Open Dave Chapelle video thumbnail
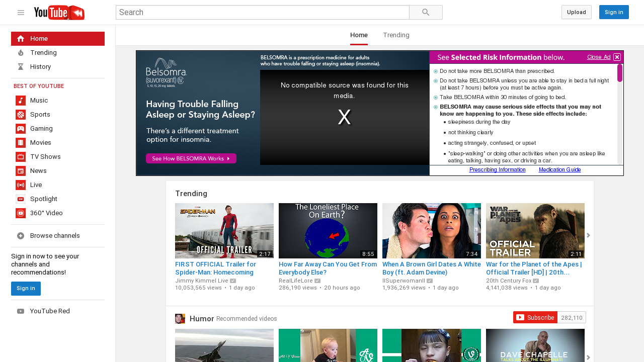The height and width of the screenshot is (362, 644). (535, 345)
